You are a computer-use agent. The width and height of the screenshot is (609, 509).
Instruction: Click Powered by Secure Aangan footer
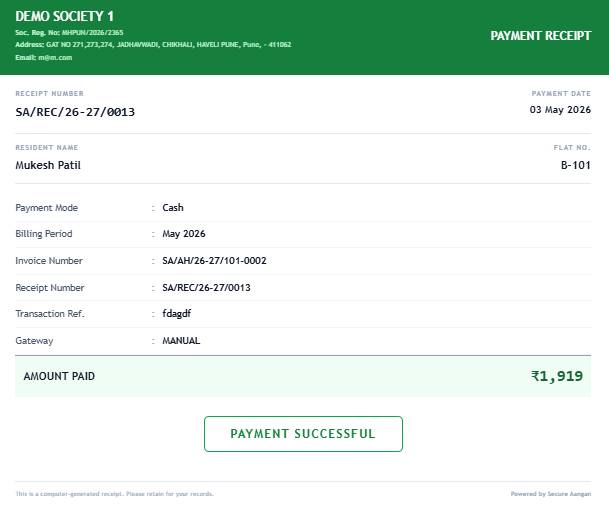click(551, 493)
